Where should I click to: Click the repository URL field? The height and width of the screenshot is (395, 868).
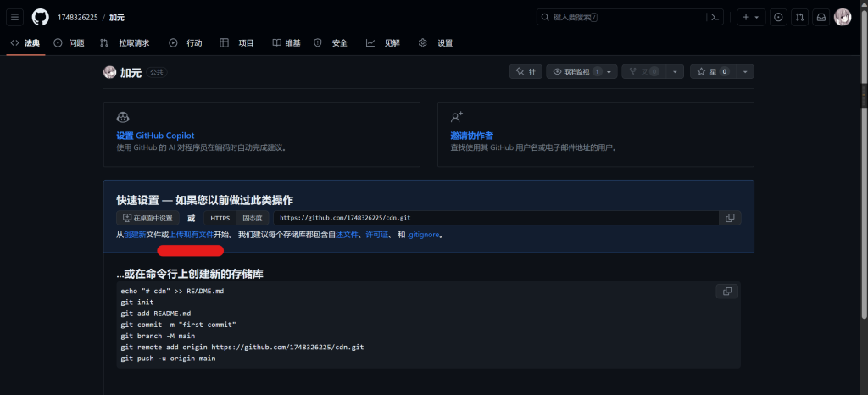[x=496, y=218]
